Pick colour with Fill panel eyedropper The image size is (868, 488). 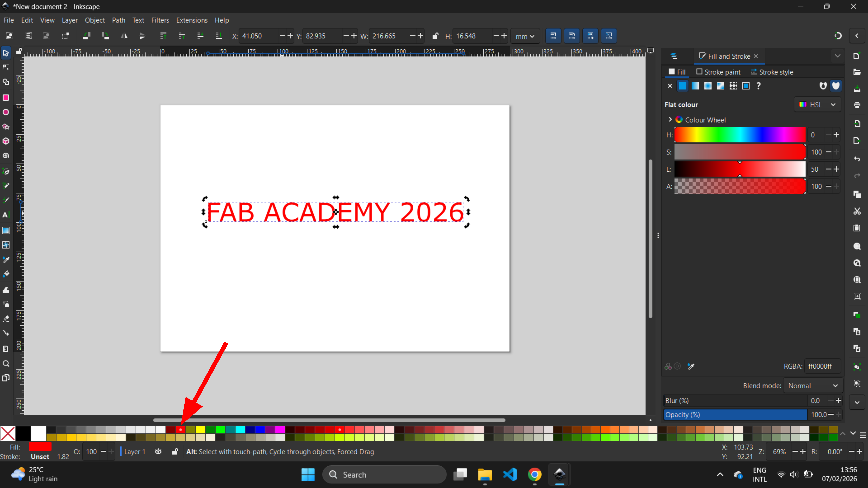point(691,366)
